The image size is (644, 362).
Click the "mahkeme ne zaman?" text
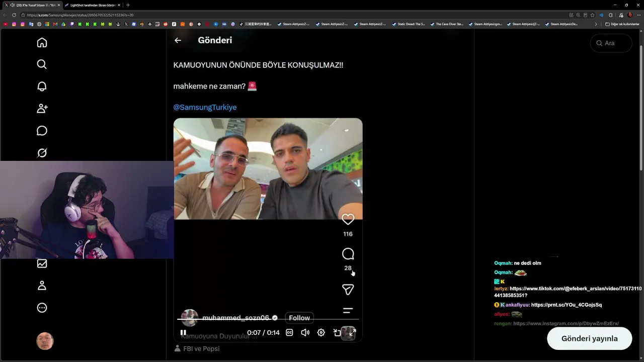(x=209, y=86)
